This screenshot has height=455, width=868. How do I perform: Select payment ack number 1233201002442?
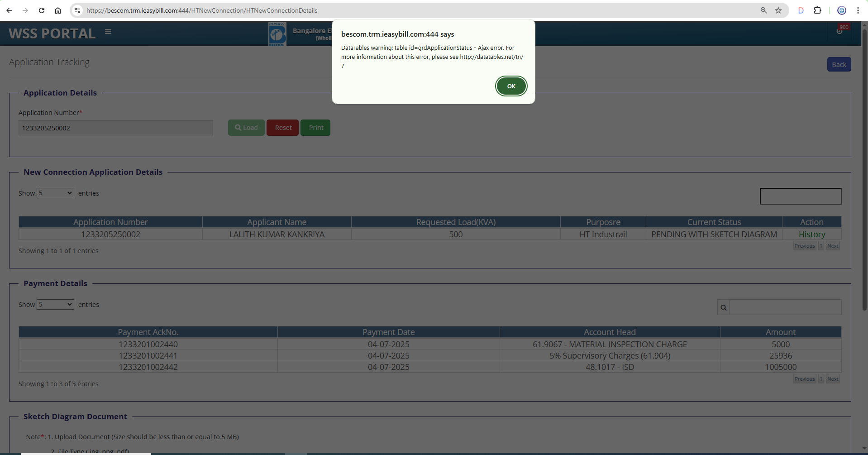pyautogui.click(x=148, y=367)
